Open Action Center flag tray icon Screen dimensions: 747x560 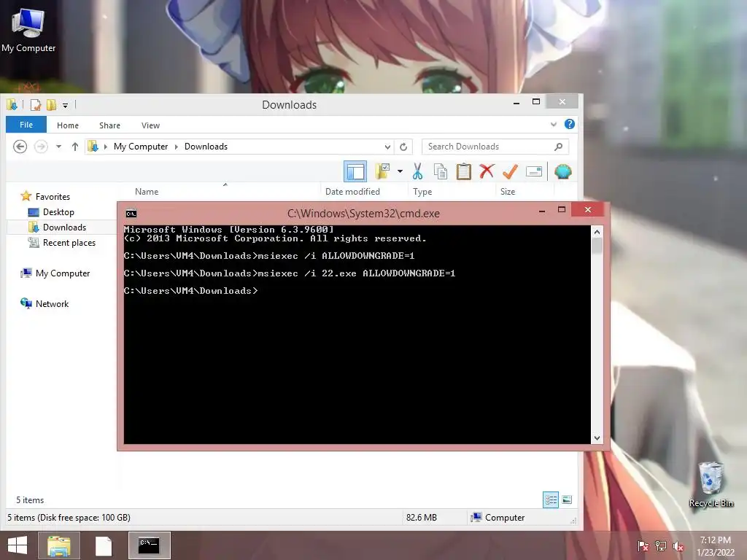click(643, 546)
